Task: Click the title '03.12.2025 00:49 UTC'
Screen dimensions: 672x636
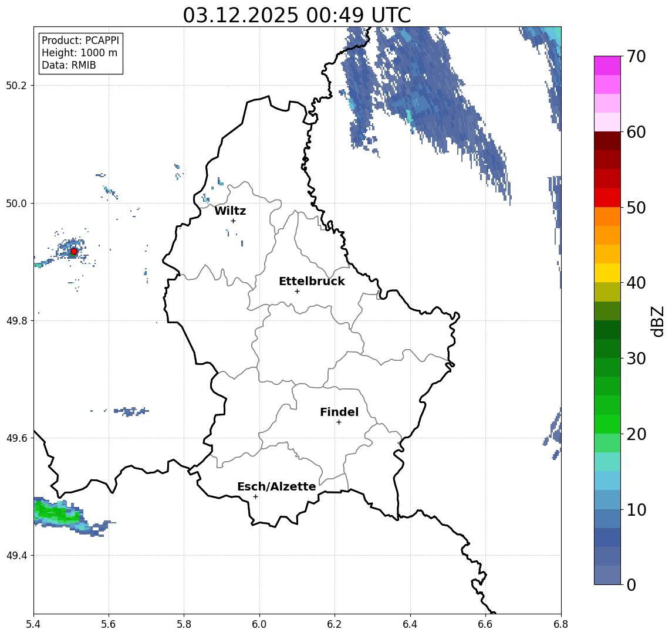Action: 297,15
